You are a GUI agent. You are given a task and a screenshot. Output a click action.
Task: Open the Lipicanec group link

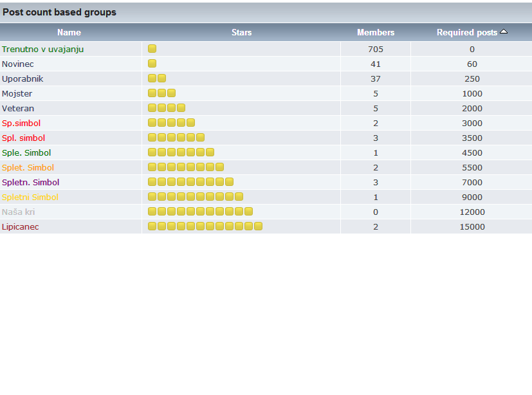point(21,226)
